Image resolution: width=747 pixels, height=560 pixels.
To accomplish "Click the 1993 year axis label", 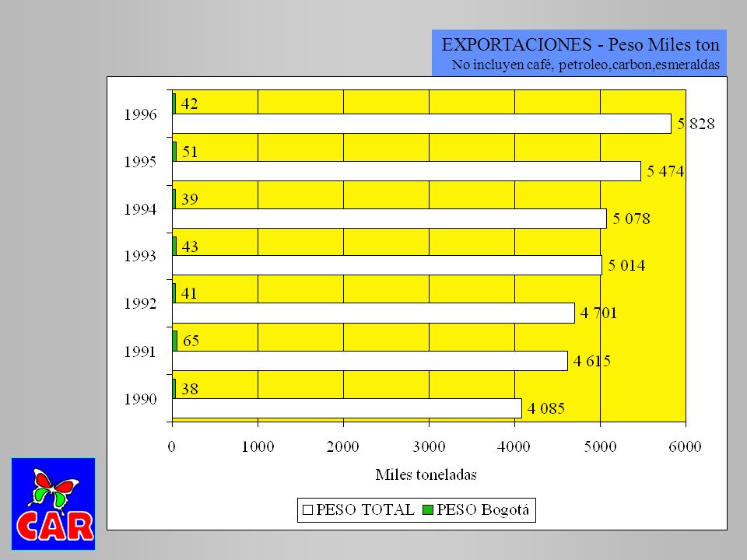I will coord(140,256).
